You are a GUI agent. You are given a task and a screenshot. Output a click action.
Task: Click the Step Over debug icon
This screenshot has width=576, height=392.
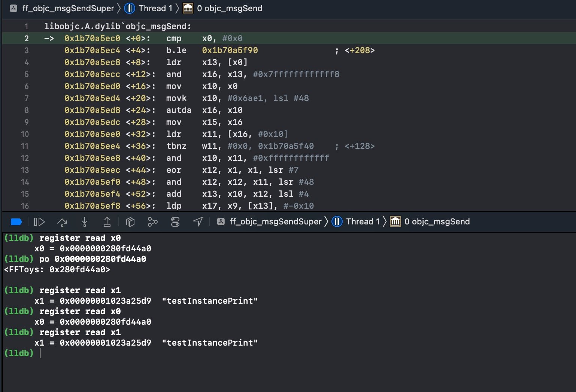tap(62, 222)
